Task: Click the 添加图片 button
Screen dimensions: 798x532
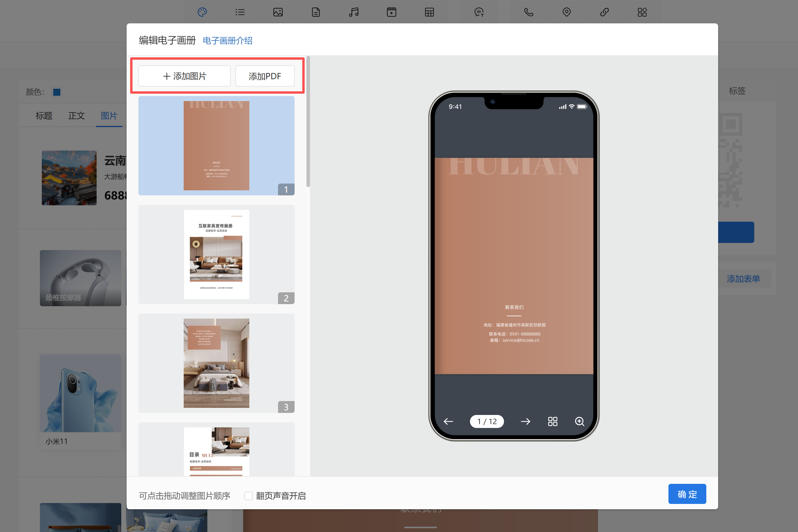Action: (x=184, y=76)
